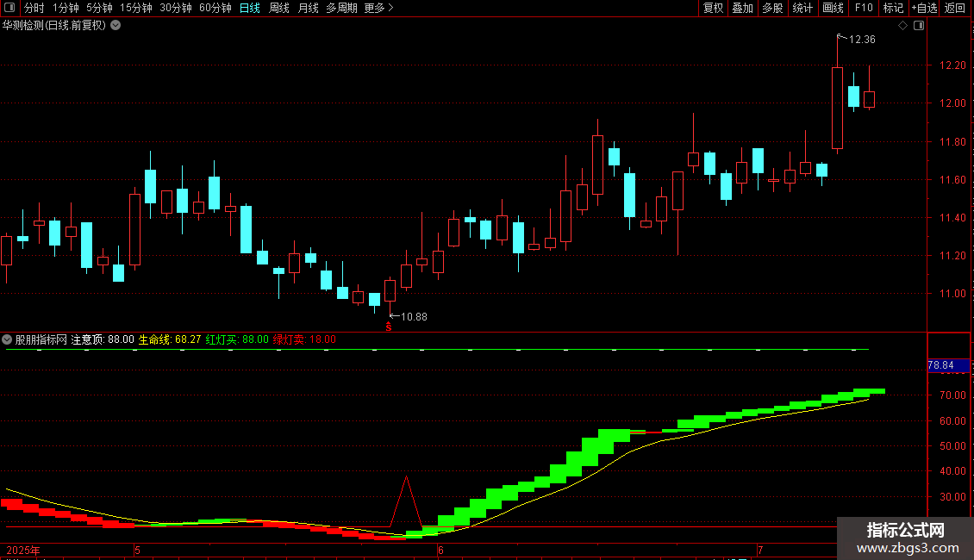Viewport: 974px width, 560px height.
Task: Click the 注意顶: 88.00 indicator value
Action: coord(103,339)
